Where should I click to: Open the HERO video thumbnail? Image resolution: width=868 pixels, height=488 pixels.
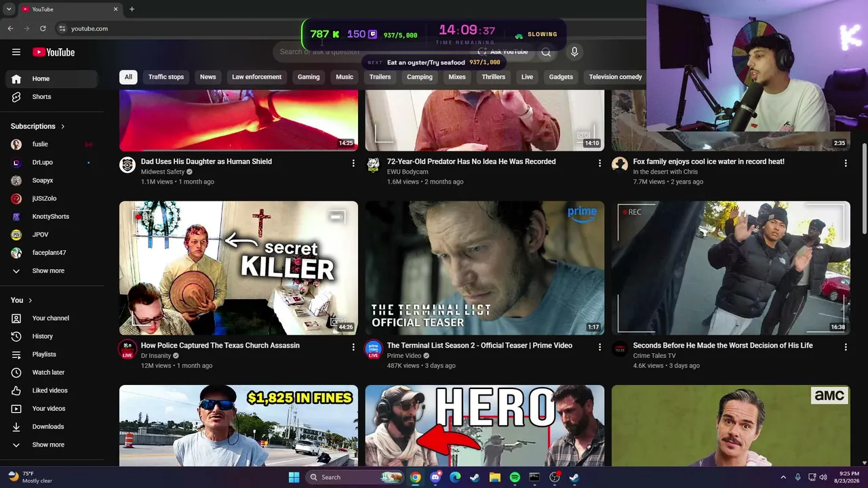point(484,426)
